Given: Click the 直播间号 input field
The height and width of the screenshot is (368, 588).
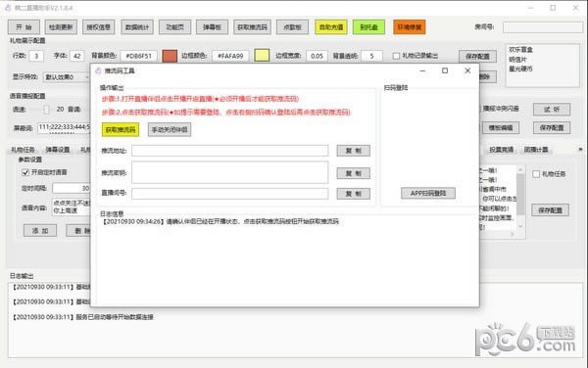Looking at the screenshot, I should coord(230,194).
